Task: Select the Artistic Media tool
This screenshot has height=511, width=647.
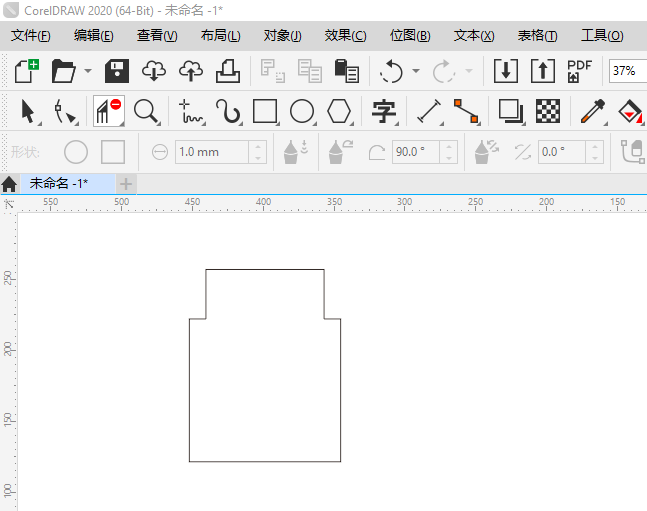Action: (228, 111)
